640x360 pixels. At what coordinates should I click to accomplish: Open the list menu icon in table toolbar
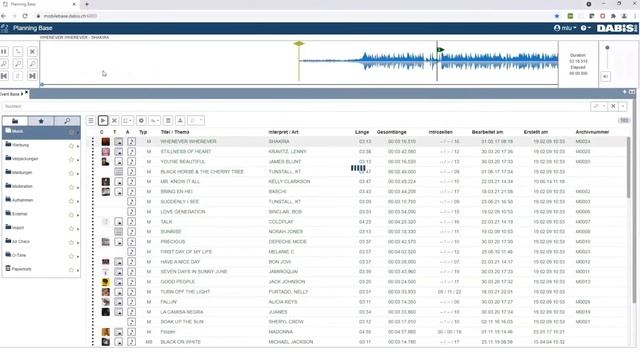[x=91, y=120]
